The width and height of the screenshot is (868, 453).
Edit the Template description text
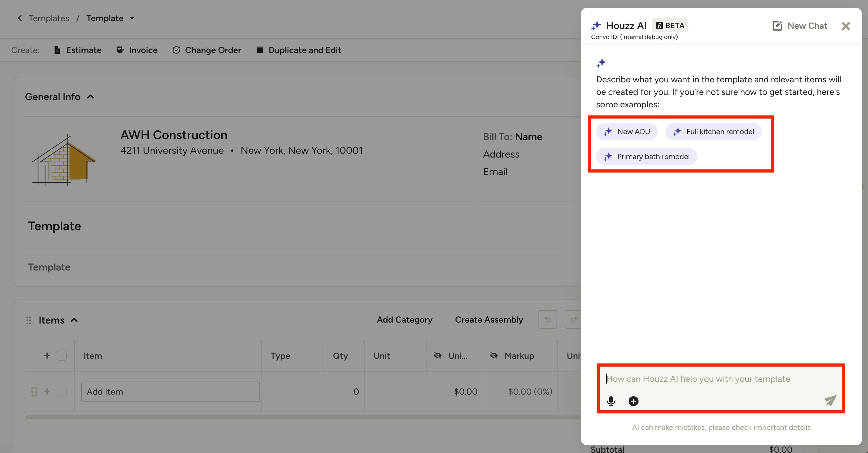tap(49, 267)
